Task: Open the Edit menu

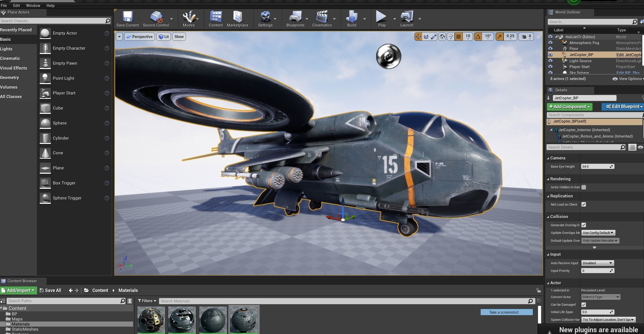Action: click(x=17, y=5)
